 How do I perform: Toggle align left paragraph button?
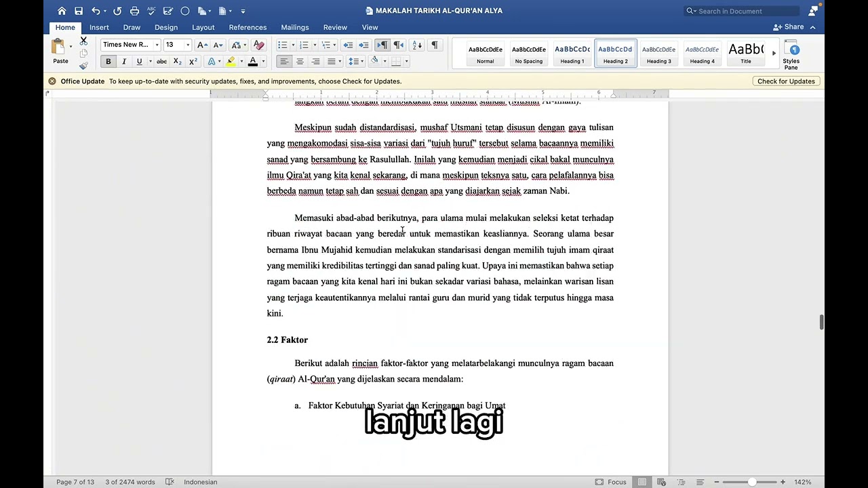[x=283, y=62]
